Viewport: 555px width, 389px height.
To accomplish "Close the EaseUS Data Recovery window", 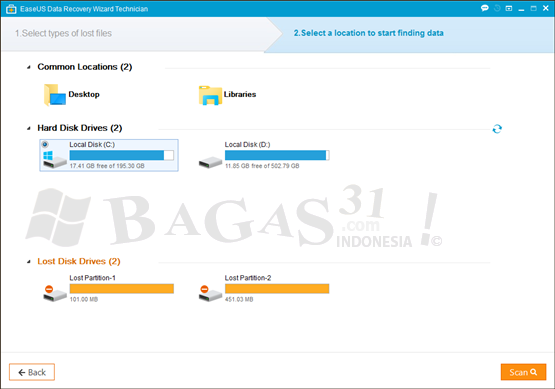I will (545, 8).
